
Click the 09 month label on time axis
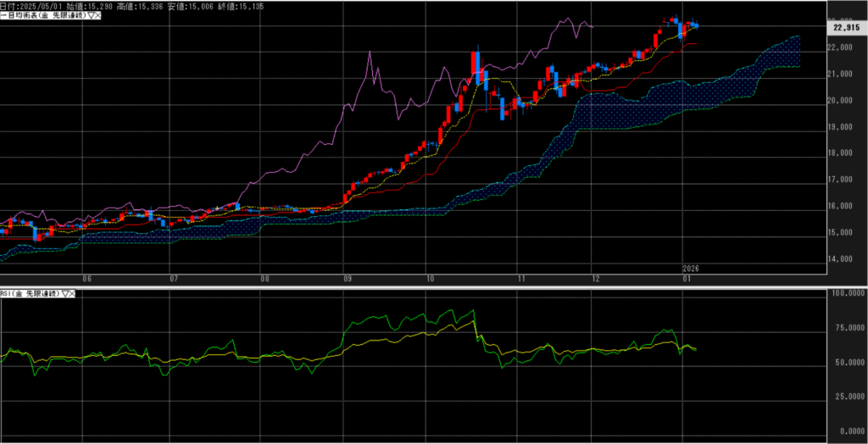coord(348,278)
